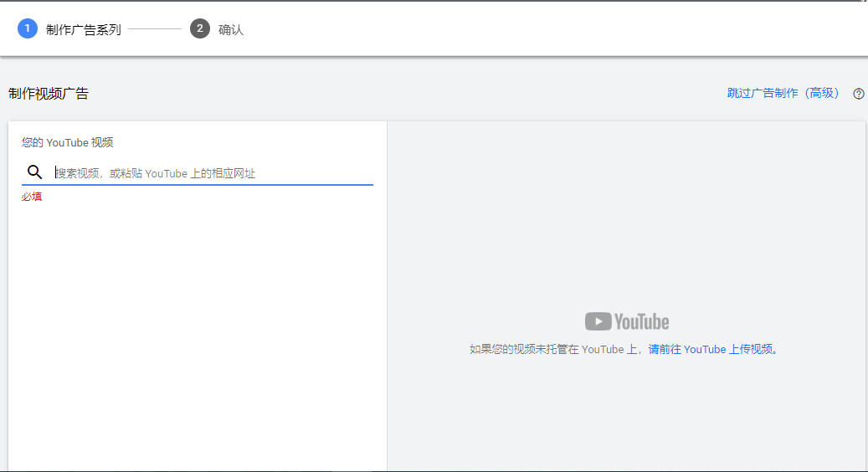Click the YouTube logo in preview pane
The height and width of the screenshot is (472, 868).
[627, 321]
